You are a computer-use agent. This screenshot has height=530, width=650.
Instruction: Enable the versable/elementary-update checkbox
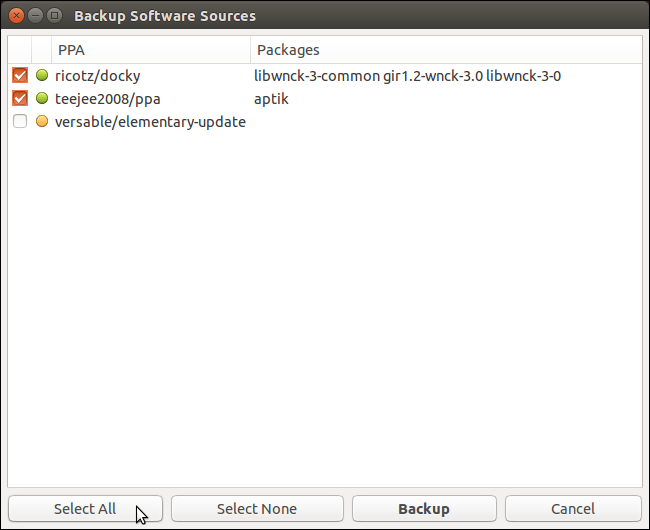pos(20,122)
